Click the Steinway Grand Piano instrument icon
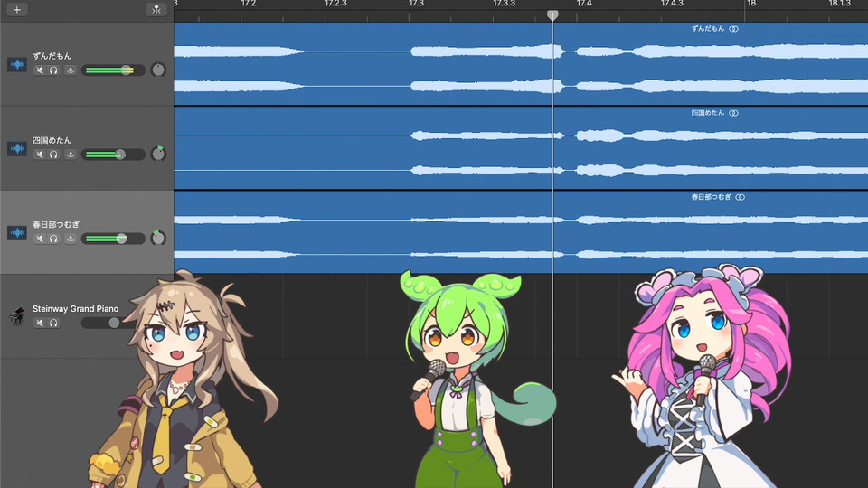Viewport: 868px width, 488px height. click(x=16, y=316)
